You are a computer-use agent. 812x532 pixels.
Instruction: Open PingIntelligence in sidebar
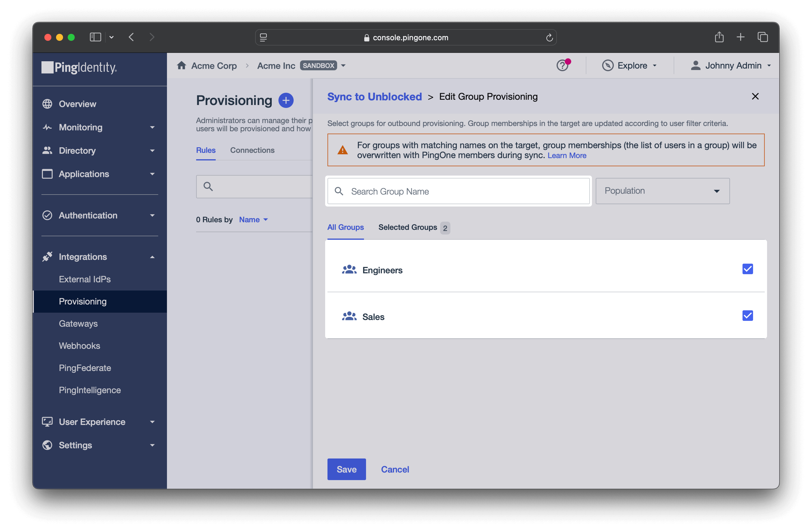pos(90,390)
